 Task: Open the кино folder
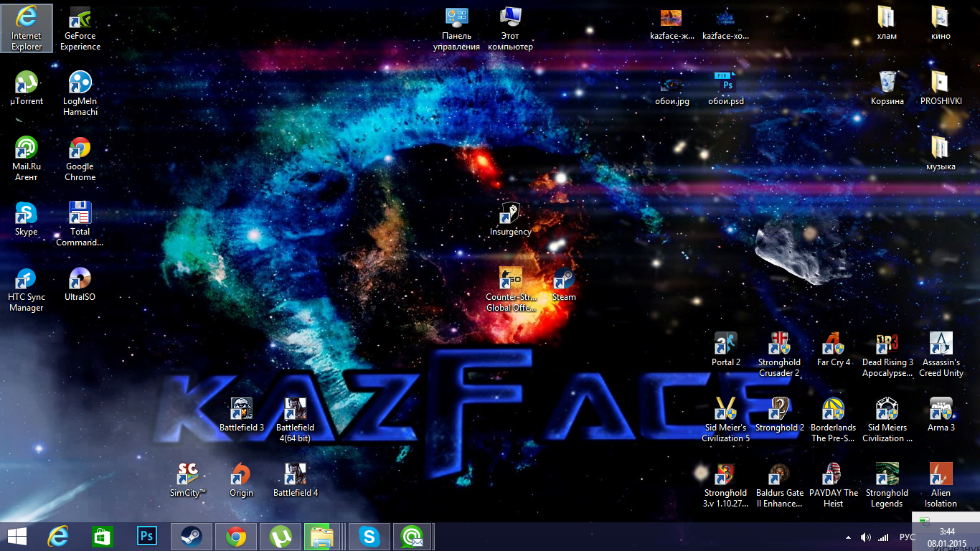pos(941,22)
